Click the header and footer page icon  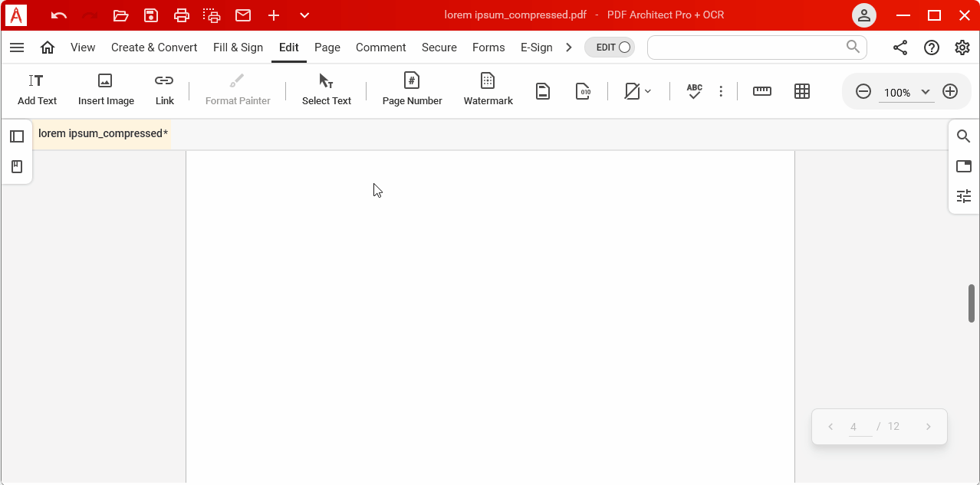click(x=543, y=92)
